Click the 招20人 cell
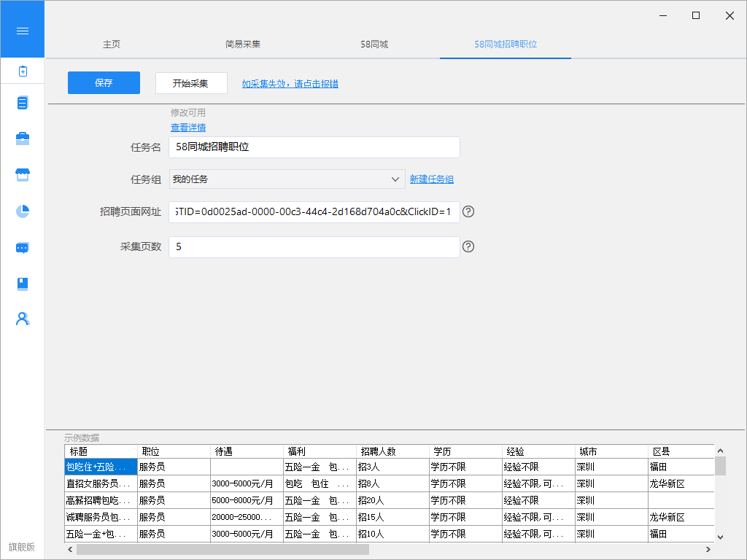Viewport: 747px width, 560px height. tap(392, 500)
